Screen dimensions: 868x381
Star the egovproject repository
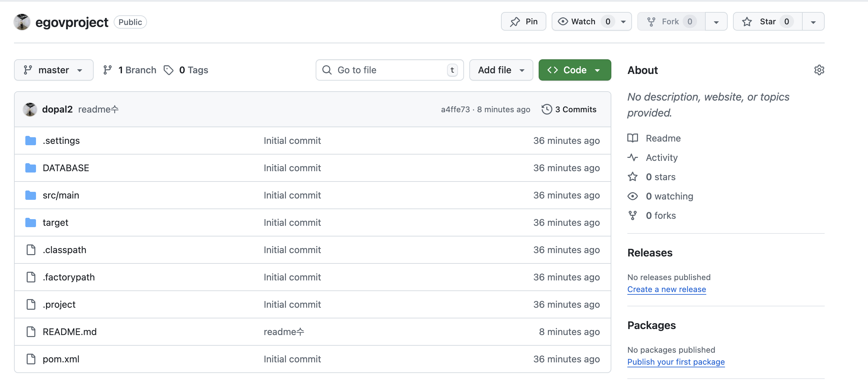767,22
